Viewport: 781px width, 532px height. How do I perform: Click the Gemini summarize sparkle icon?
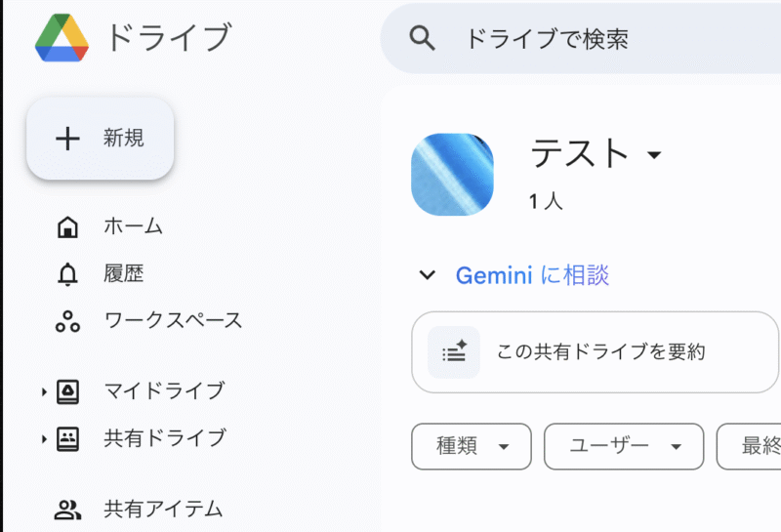[454, 352]
